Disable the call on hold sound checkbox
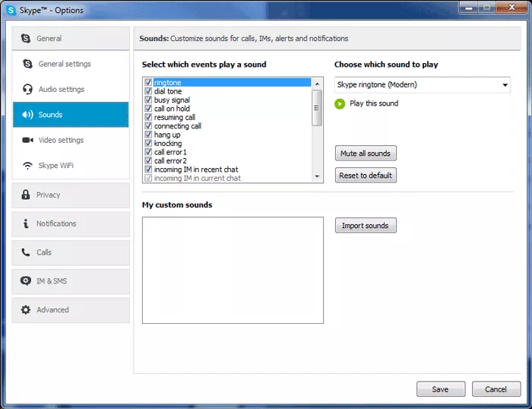532x409 pixels. point(148,108)
